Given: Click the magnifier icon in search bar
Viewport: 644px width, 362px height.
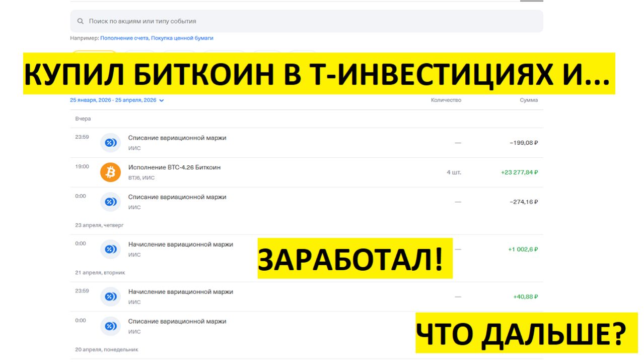Looking at the screenshot, I should pyautogui.click(x=80, y=21).
